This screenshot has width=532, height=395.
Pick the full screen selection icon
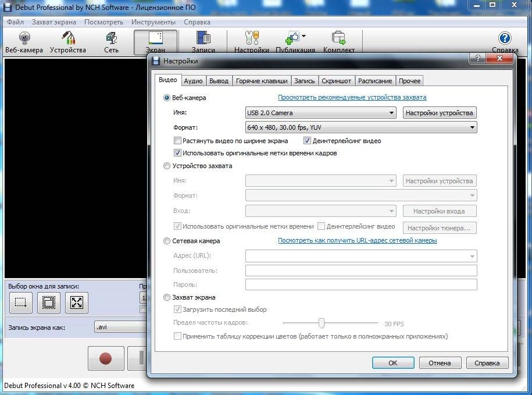[x=77, y=303]
